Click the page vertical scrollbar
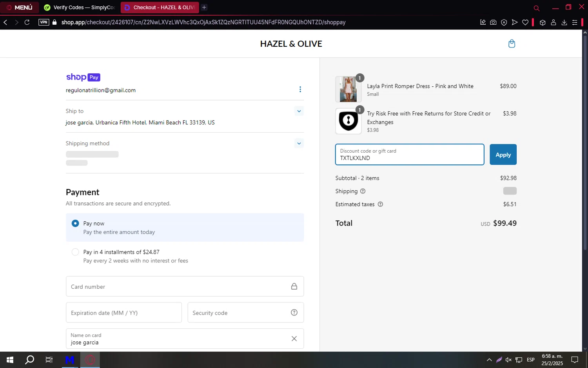 [x=585, y=143]
